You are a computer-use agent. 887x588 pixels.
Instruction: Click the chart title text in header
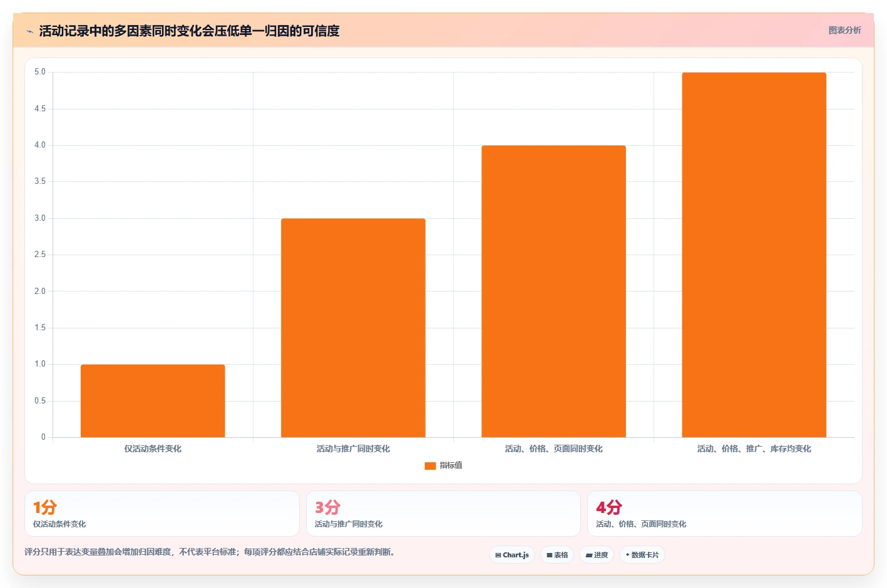point(189,31)
